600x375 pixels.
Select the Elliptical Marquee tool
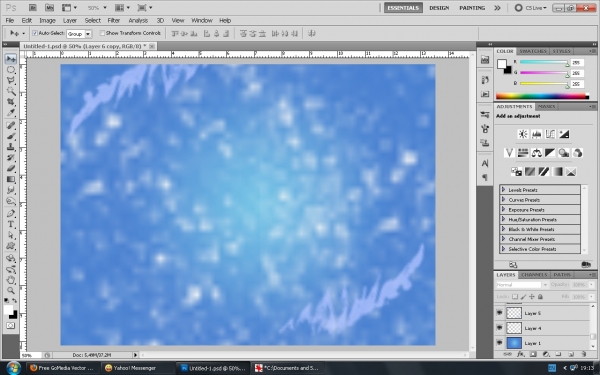(x=11, y=70)
